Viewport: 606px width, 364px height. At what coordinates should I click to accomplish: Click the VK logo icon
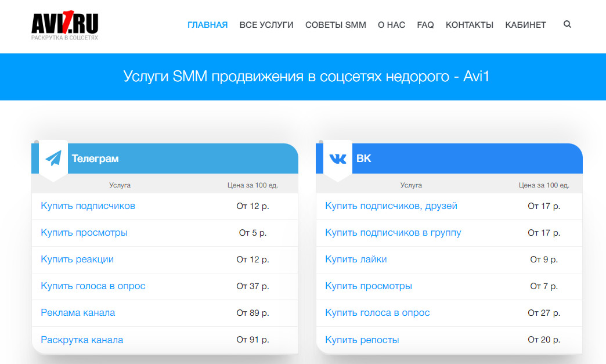click(337, 158)
